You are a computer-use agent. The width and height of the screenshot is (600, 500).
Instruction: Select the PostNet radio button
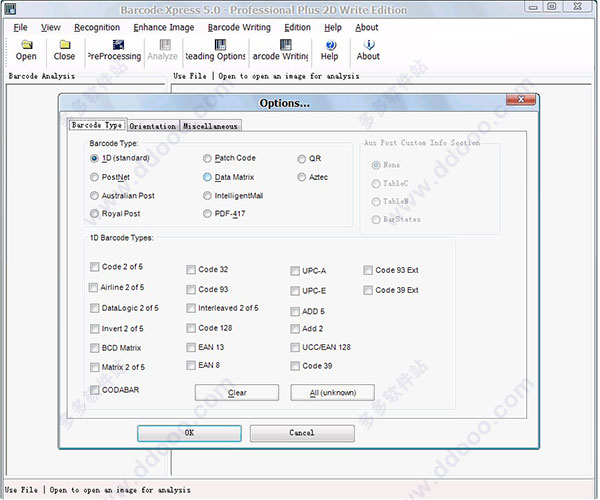[94, 177]
